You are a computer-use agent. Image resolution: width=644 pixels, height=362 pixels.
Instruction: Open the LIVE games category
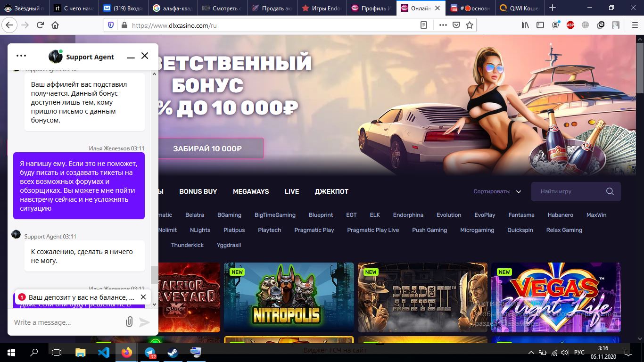[x=292, y=191]
